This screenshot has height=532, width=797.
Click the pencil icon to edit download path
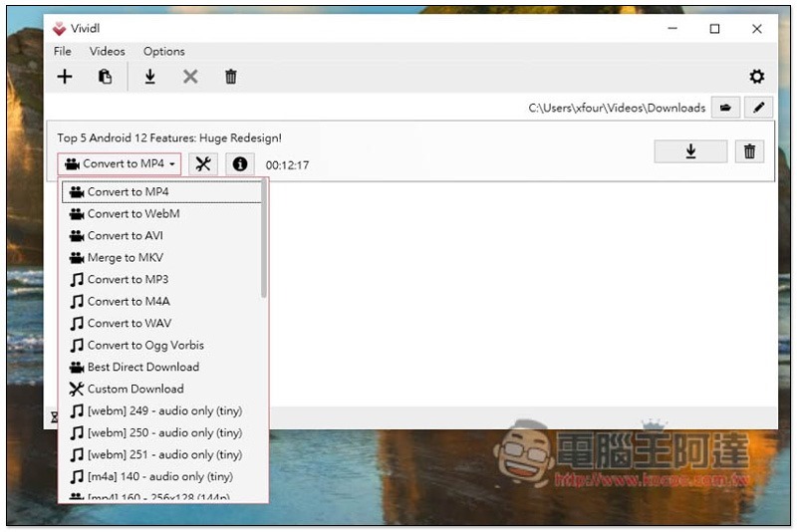tap(758, 108)
